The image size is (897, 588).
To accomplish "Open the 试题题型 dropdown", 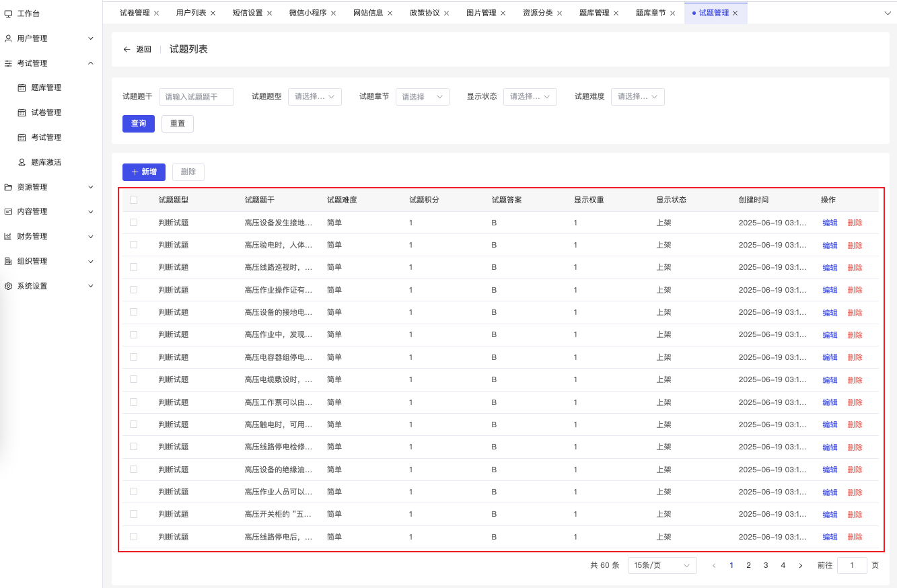I will [x=314, y=96].
